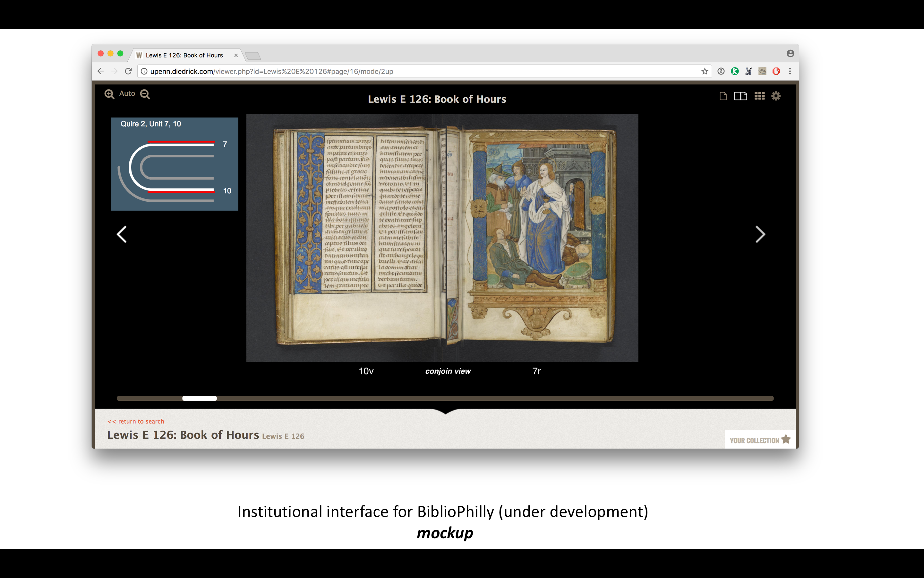Image resolution: width=924 pixels, height=578 pixels.
Task: Click the viewer title Lewis E 126
Action: point(437,99)
